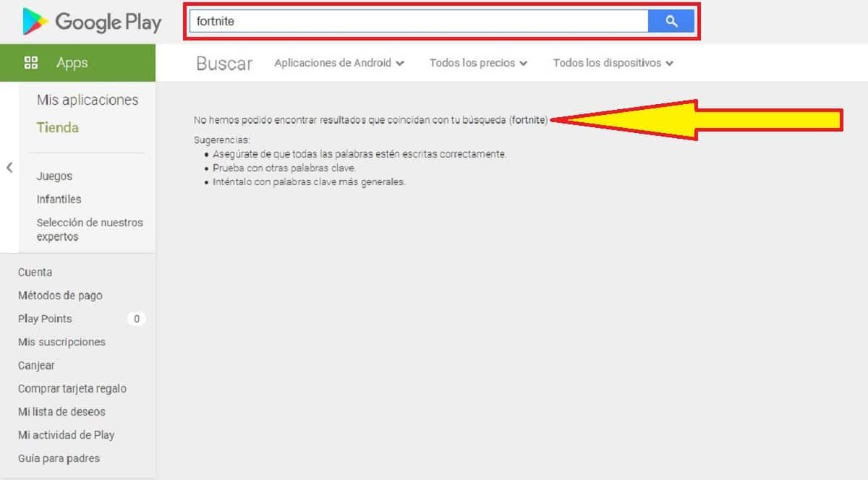The width and height of the screenshot is (868, 480).
Task: Click the 'Prueba con otras palabras clave' suggestion
Action: pyautogui.click(x=284, y=168)
